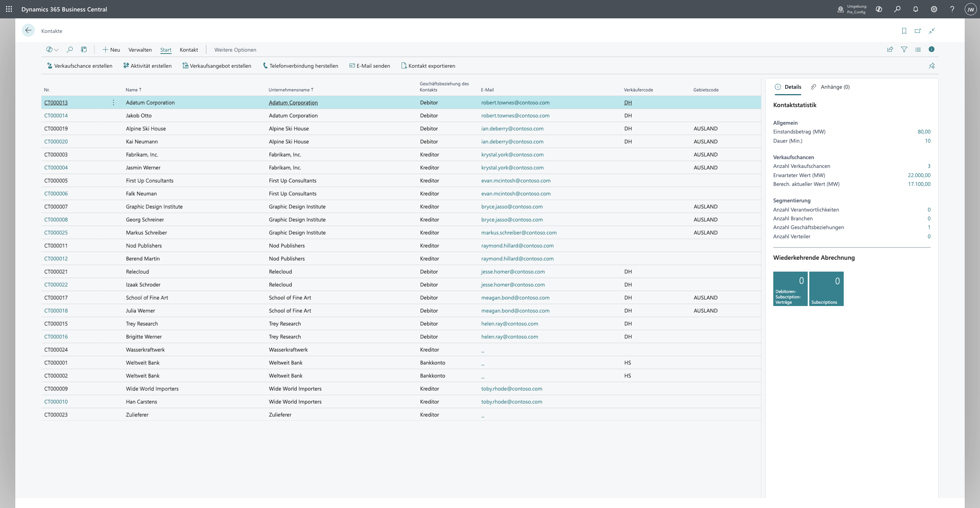Open contact link CT000014
The image size is (980, 508).
click(56, 116)
